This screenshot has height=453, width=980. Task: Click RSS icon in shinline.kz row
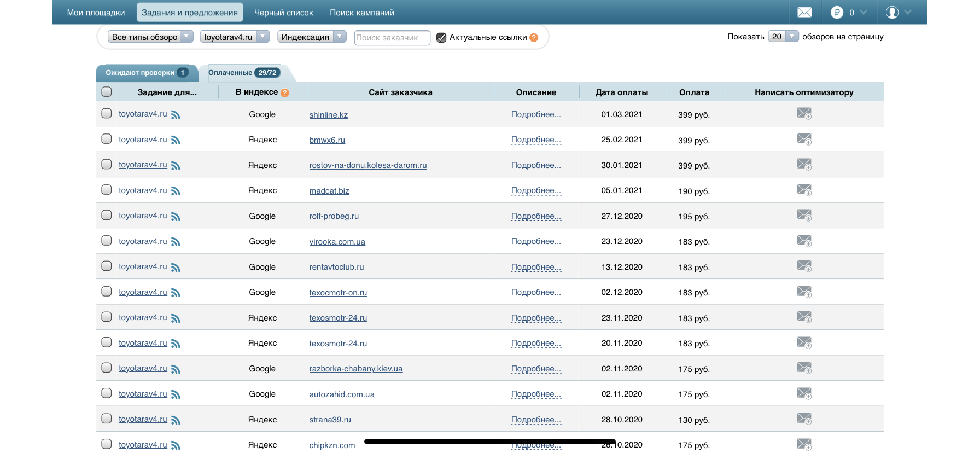pos(176,115)
